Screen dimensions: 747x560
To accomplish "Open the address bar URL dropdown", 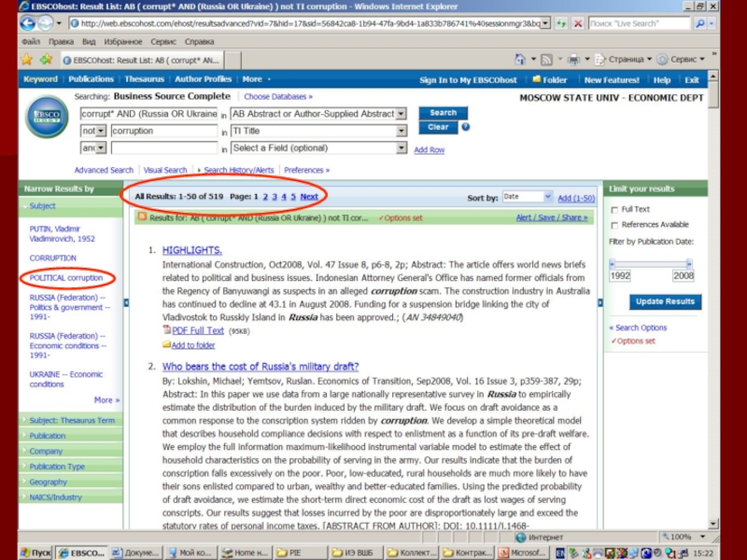I will (545, 23).
